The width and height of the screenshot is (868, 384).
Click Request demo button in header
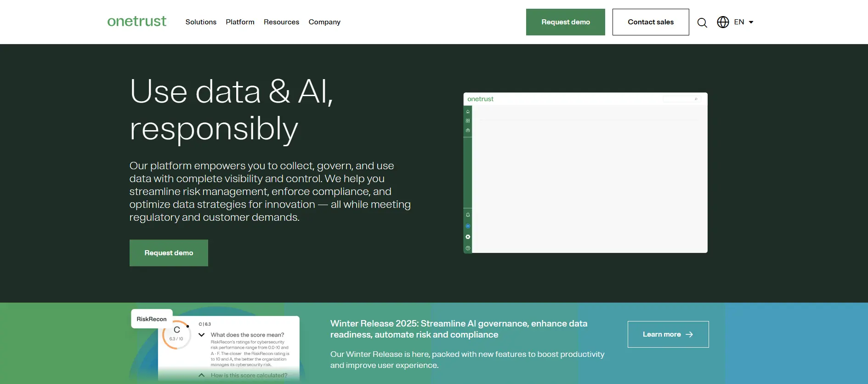click(x=565, y=22)
